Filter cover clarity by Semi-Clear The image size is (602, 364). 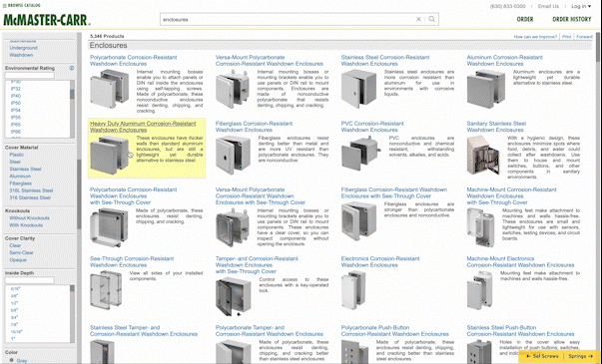point(22,252)
